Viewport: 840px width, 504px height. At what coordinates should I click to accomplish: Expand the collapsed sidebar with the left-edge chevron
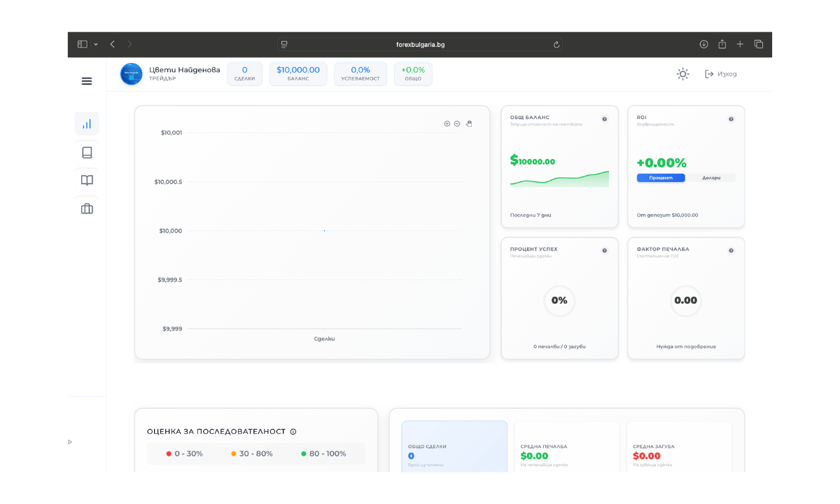click(x=69, y=442)
